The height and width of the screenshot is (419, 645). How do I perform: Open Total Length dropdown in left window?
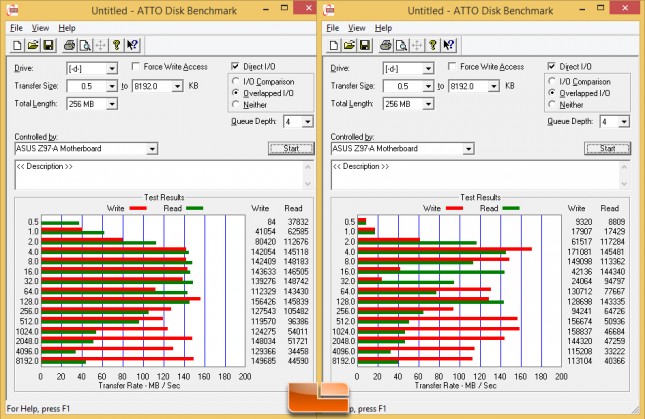[111, 104]
